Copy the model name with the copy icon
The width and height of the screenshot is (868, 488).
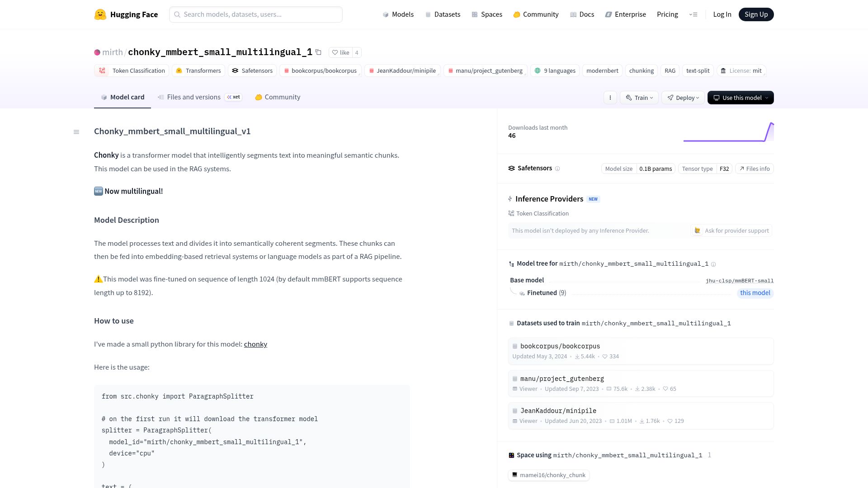coord(318,52)
